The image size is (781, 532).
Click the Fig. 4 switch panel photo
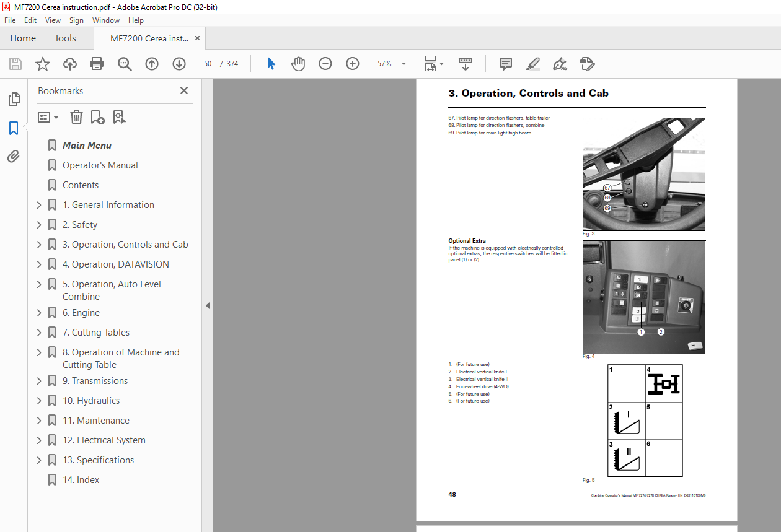point(644,297)
